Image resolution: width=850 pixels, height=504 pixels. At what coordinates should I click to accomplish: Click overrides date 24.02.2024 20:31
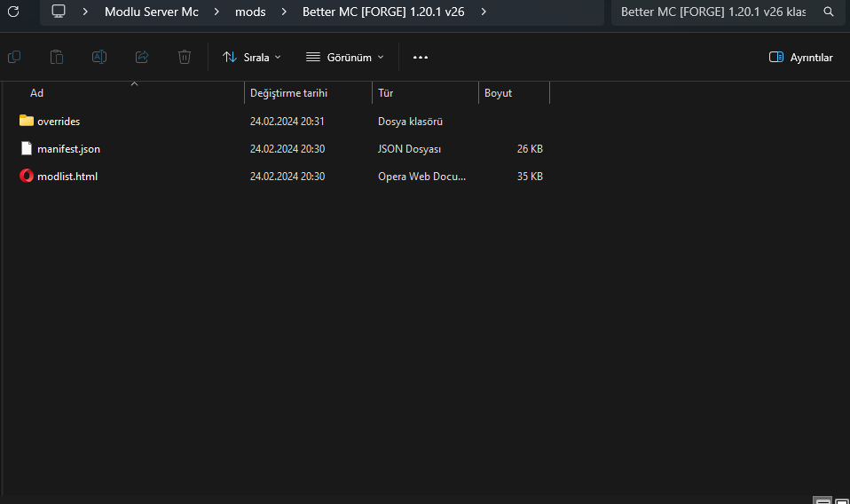[287, 122]
